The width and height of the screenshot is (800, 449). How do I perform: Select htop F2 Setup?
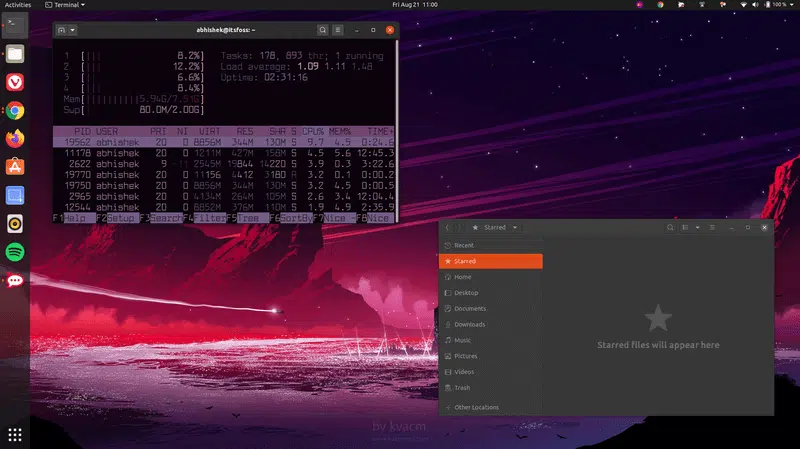[117, 218]
